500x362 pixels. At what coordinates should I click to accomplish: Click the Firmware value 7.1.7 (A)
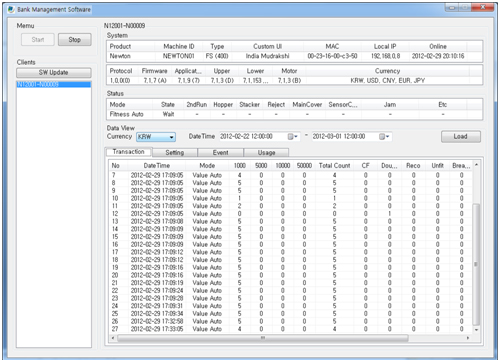pyautogui.click(x=155, y=81)
